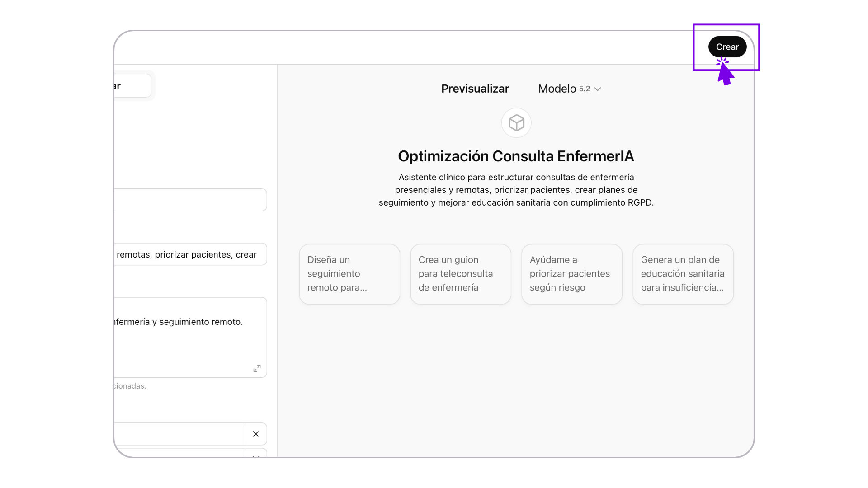Click the cube avatar icon in preview

point(516,123)
